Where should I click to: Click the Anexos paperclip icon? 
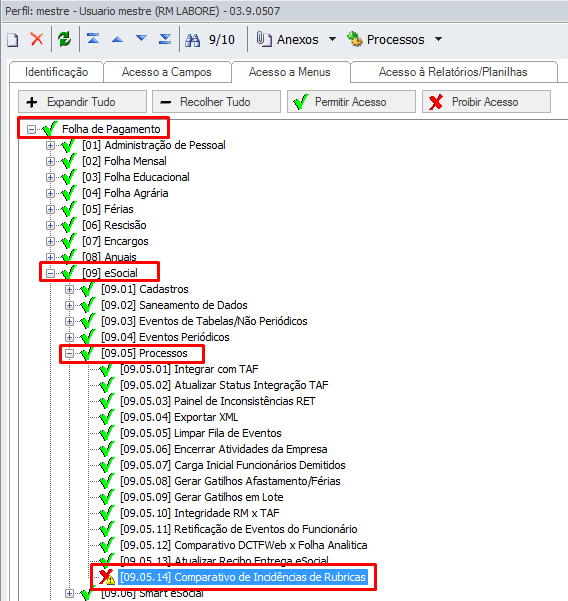pyautogui.click(x=264, y=39)
